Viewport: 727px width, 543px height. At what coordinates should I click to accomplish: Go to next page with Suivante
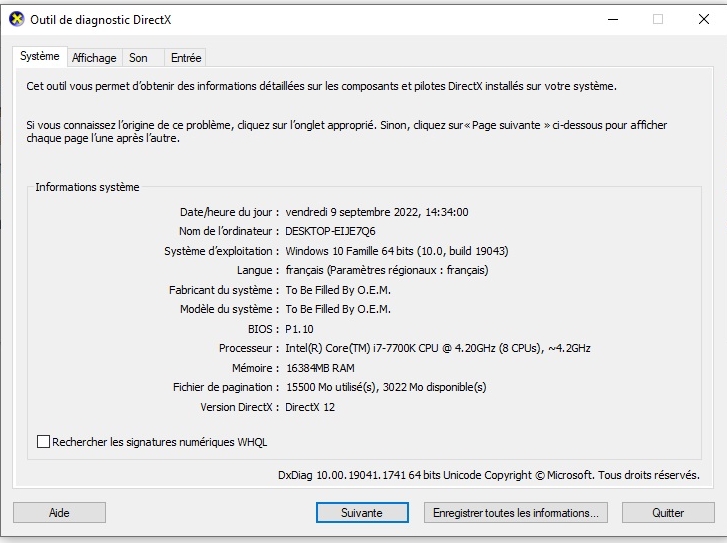(362, 513)
